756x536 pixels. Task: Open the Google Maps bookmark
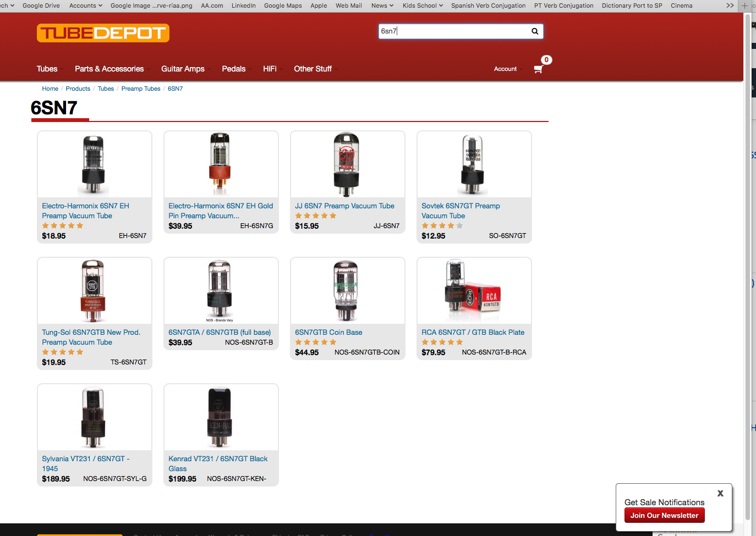click(x=283, y=5)
